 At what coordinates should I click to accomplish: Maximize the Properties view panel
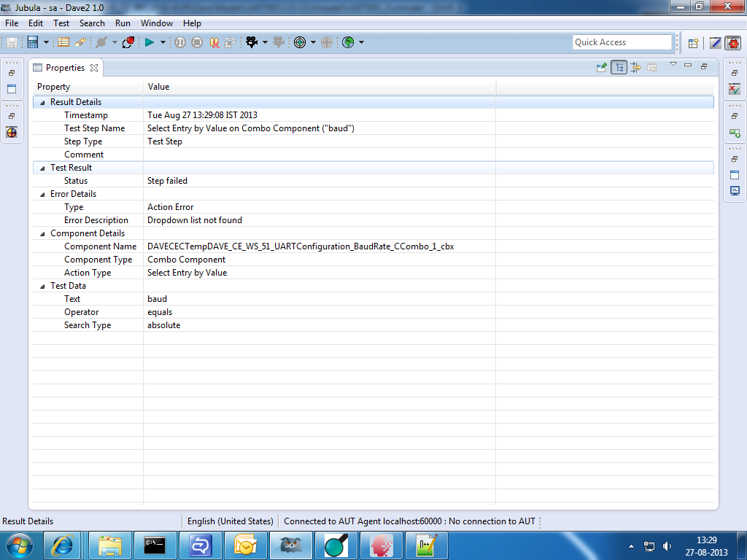click(704, 66)
